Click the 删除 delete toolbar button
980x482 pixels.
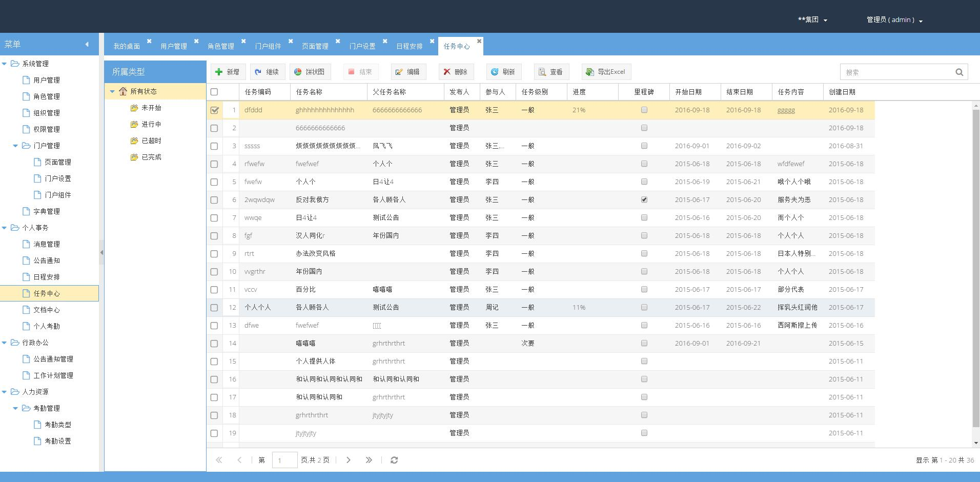pos(456,72)
